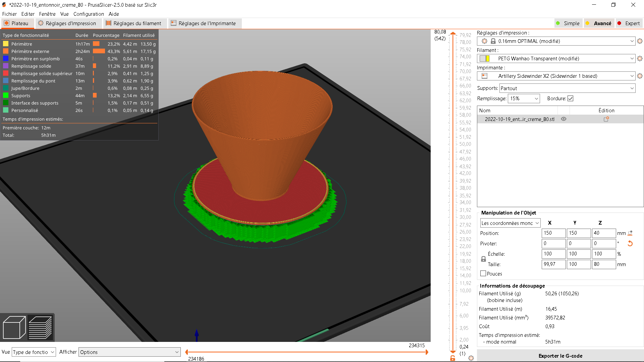Click the yellow filament color swatch
644x362 pixels.
487,58
